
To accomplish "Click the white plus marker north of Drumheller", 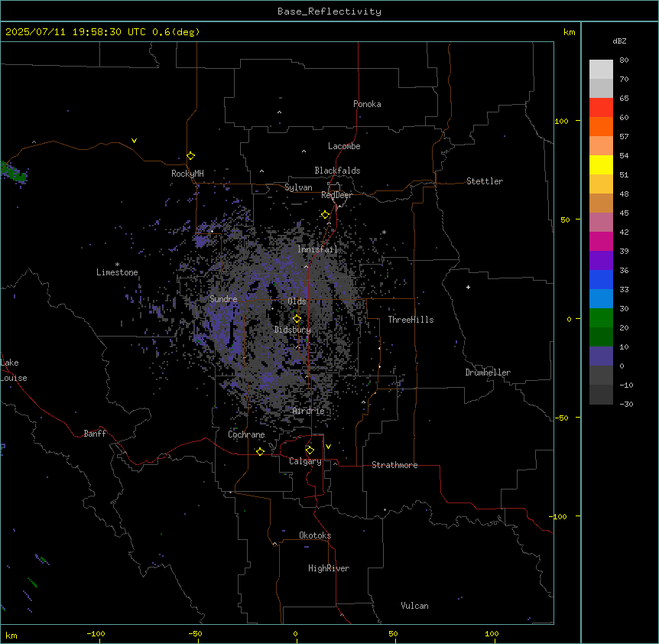I will [x=468, y=287].
